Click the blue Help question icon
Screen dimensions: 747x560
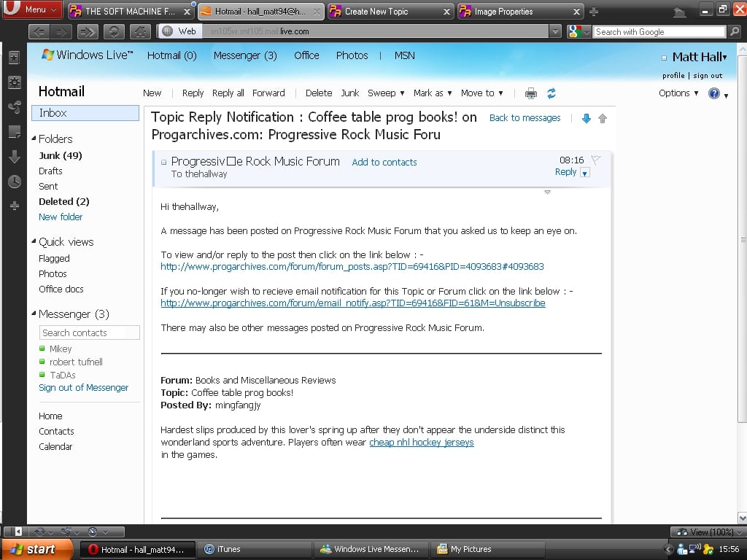(x=713, y=93)
